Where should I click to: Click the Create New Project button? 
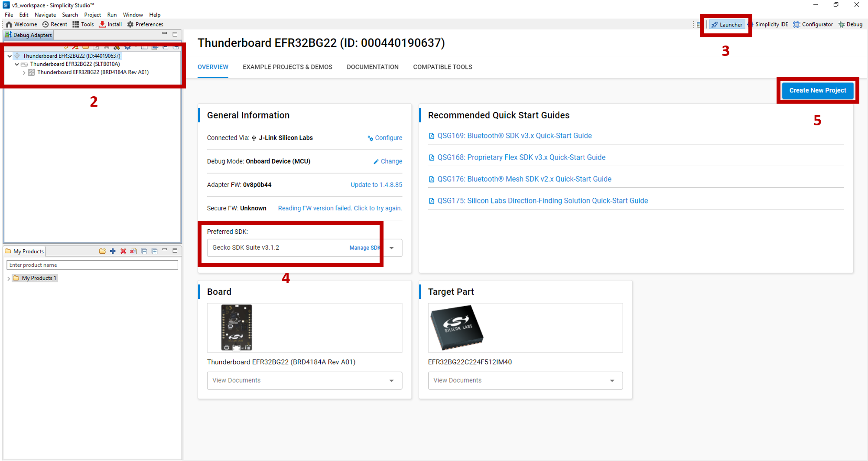tap(818, 91)
